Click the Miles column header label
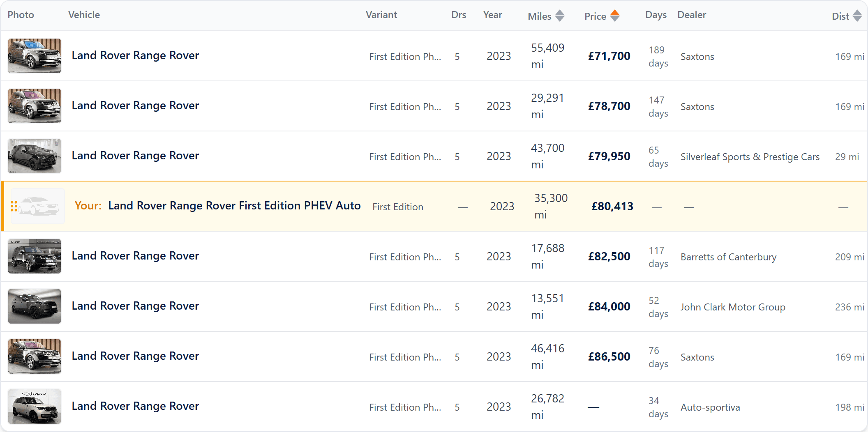 [540, 16]
